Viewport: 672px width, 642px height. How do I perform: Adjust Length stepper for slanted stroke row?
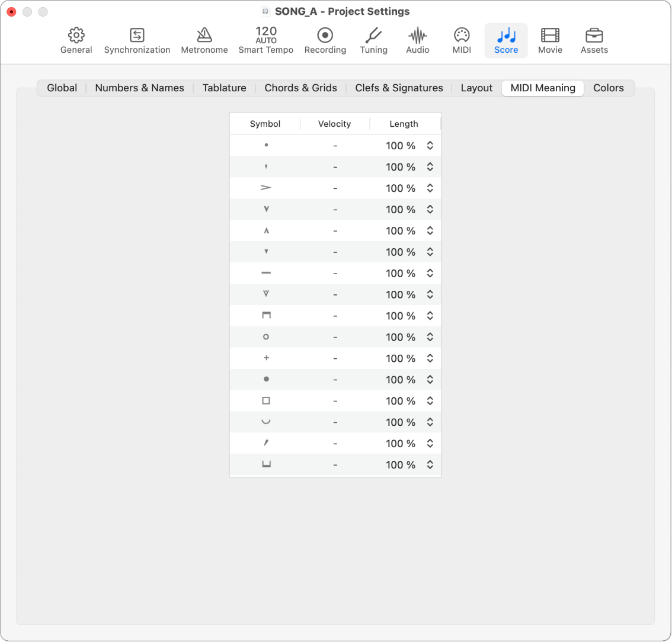coord(430,443)
